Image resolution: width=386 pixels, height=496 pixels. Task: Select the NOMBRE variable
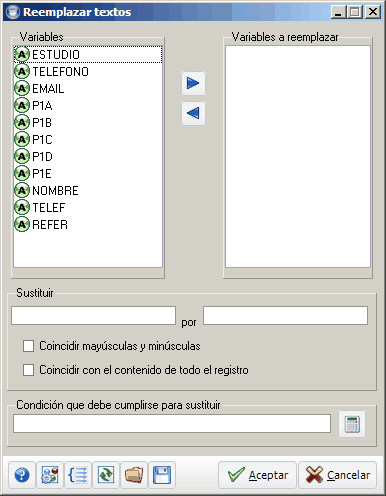(88, 191)
